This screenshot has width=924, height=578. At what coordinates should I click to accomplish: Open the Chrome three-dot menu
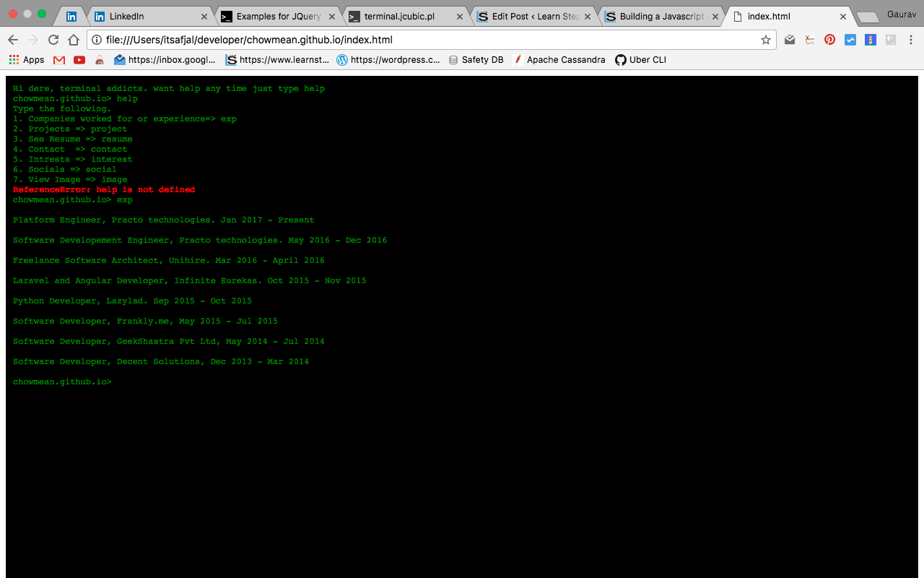[x=911, y=40]
